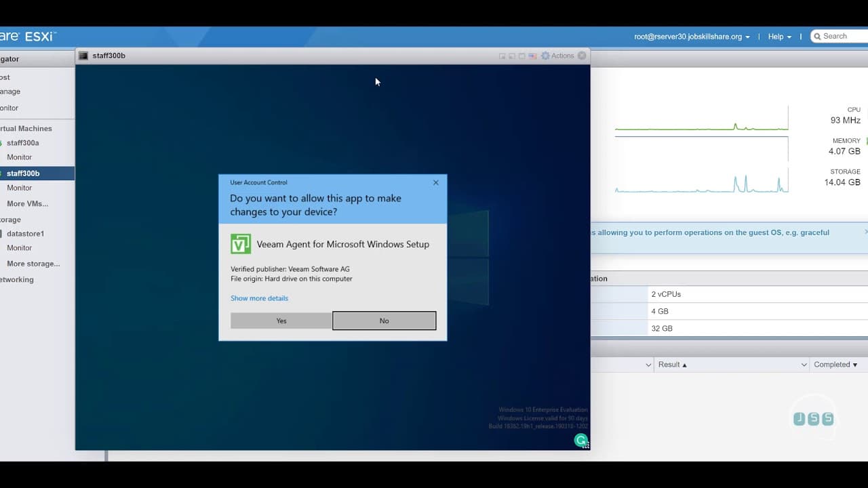
Task: Click the Grammarly icon at console corner
Action: [581, 441]
